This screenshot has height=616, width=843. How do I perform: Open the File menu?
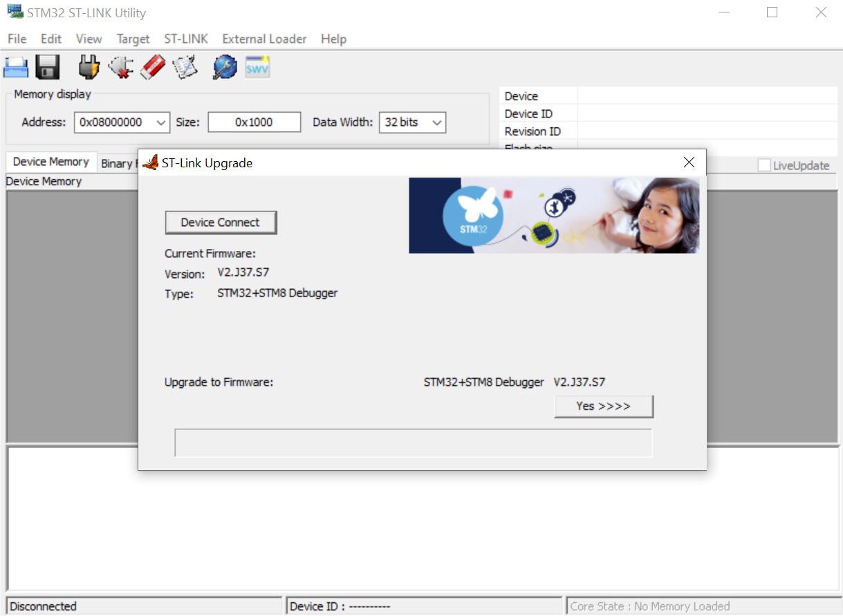17,39
